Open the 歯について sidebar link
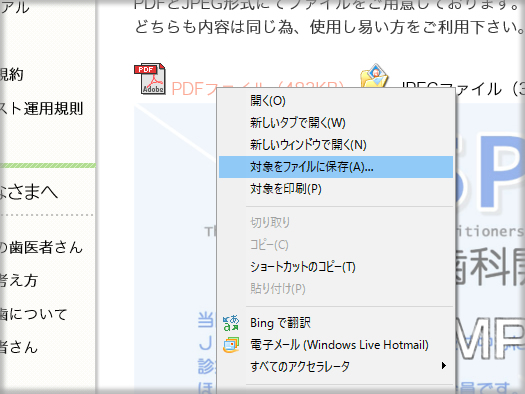The height and width of the screenshot is (394, 525). (x=33, y=314)
